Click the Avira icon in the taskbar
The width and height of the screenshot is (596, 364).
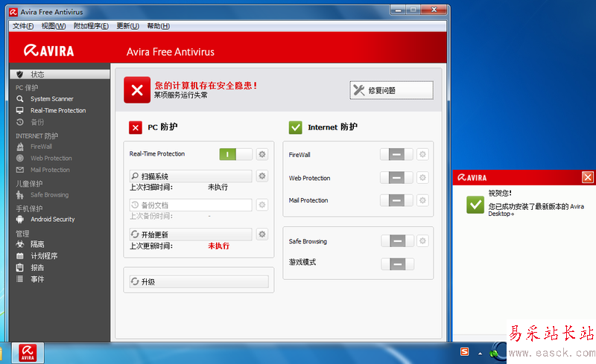click(x=28, y=353)
